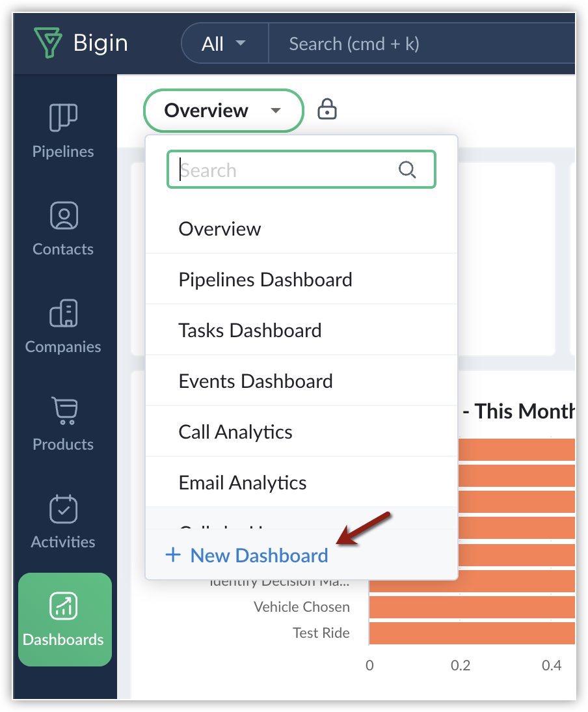Open the Pipelines module icon

coord(63,118)
